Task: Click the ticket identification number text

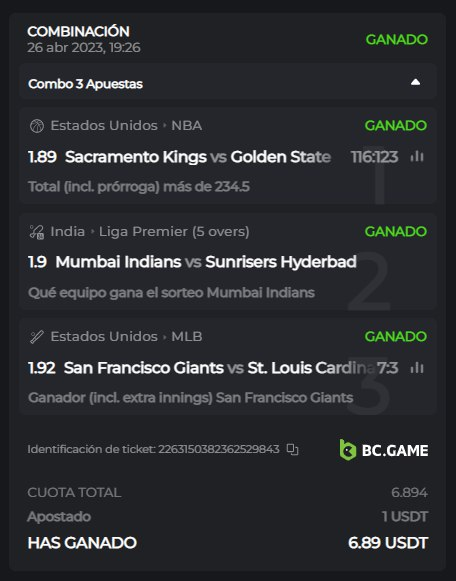Action: point(153,449)
